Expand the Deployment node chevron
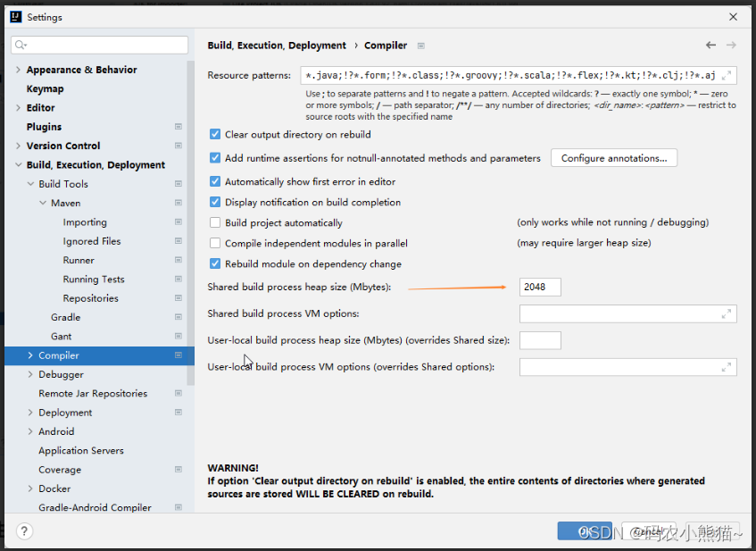Screen dimensions: 756x551 pos(30,413)
